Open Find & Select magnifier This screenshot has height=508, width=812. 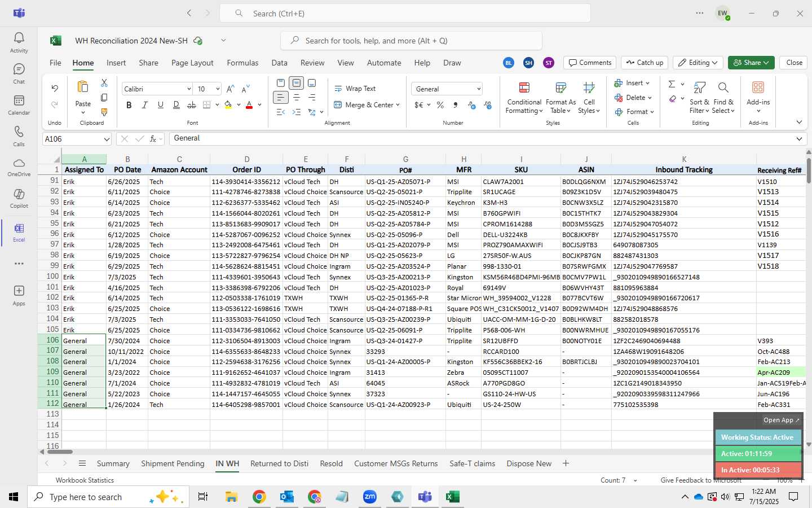coord(723,87)
